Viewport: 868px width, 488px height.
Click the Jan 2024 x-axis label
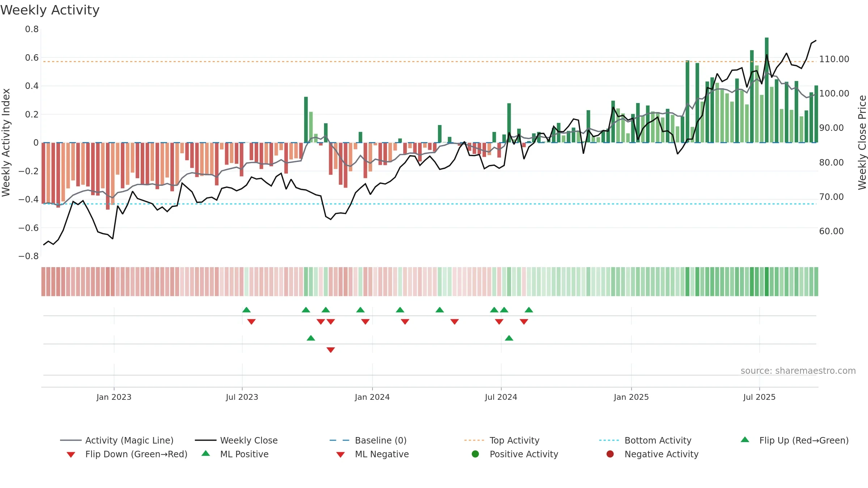pos(373,397)
